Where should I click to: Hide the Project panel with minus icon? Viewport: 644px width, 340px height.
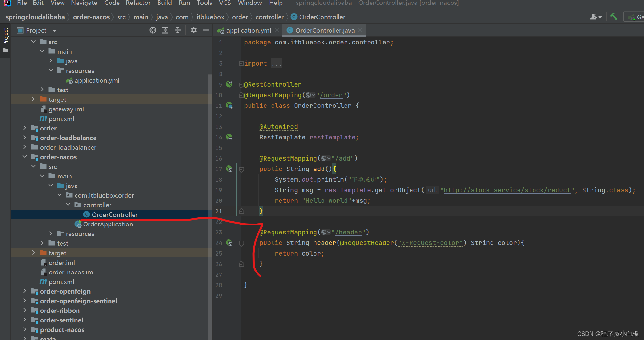tap(206, 30)
